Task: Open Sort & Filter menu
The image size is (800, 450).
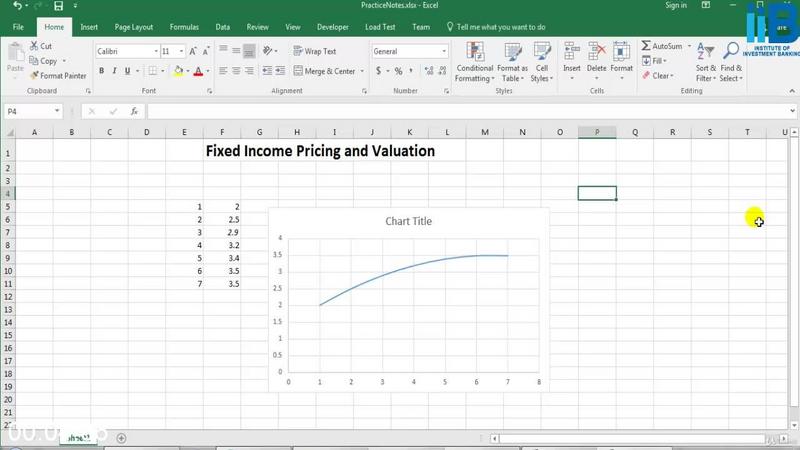Action: point(706,62)
